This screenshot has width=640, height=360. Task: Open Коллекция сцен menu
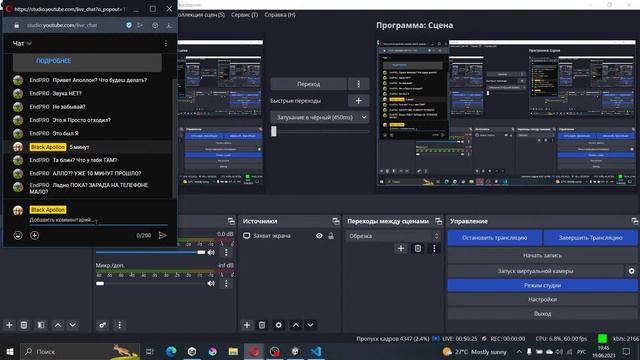(x=201, y=15)
